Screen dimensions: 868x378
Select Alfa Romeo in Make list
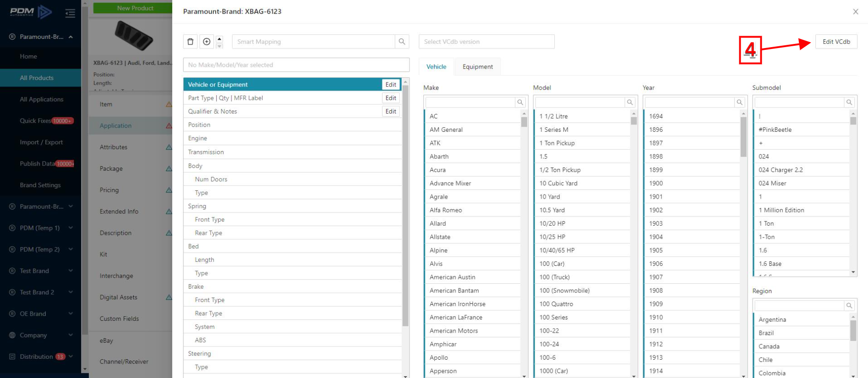[473, 210]
